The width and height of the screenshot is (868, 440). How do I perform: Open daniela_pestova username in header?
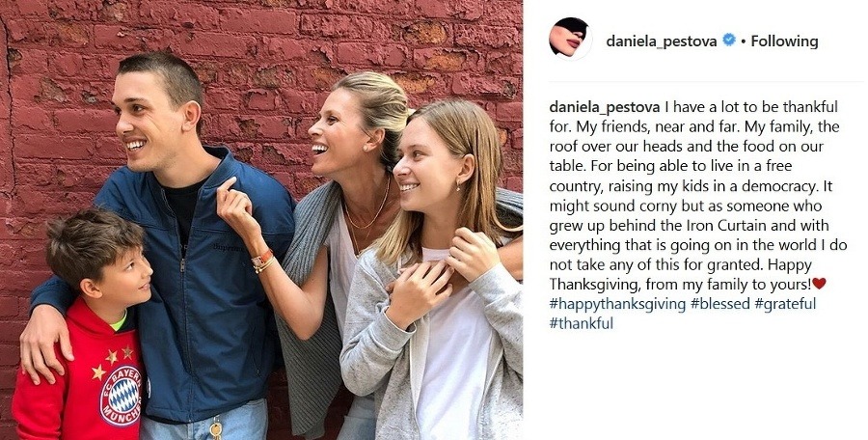661,41
